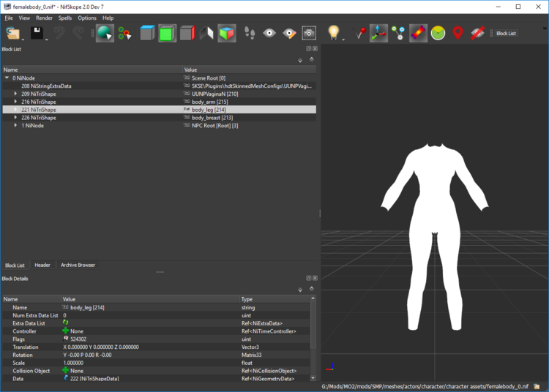Click the Undo arrow icon

tap(59, 33)
